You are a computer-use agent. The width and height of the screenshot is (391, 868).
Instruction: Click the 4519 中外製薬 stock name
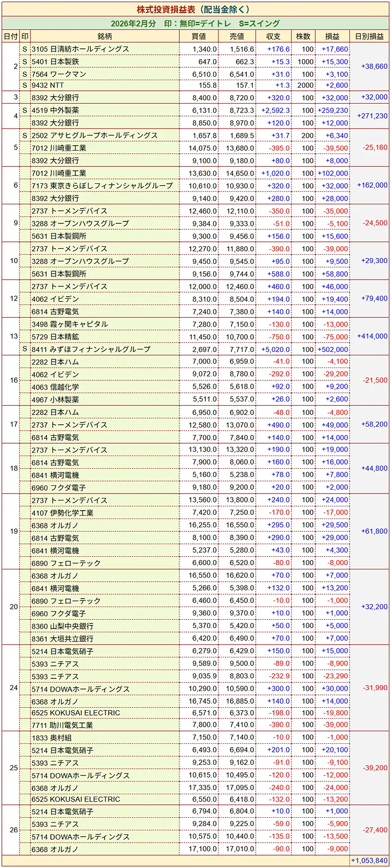[55, 110]
